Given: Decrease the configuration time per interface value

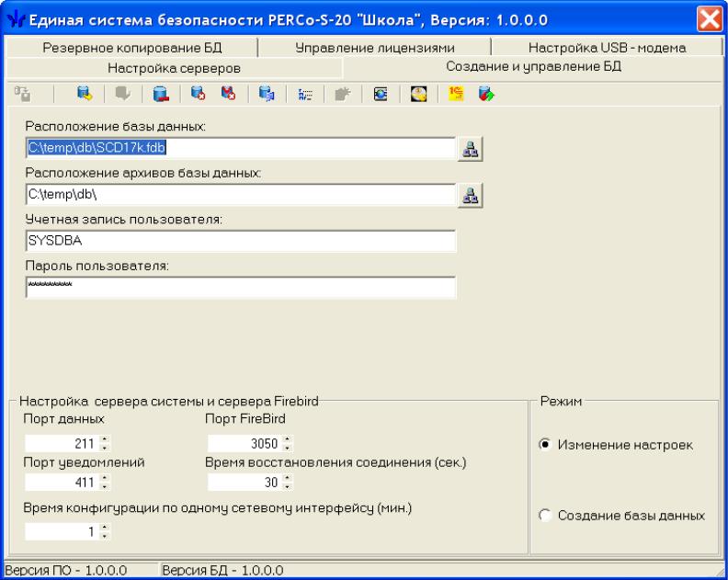Looking at the screenshot, I should (105, 536).
